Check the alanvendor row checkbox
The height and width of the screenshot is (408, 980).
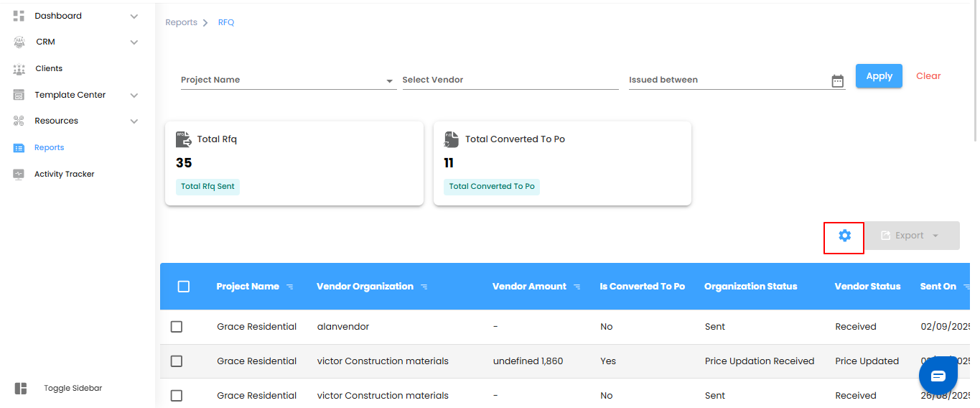pos(177,327)
